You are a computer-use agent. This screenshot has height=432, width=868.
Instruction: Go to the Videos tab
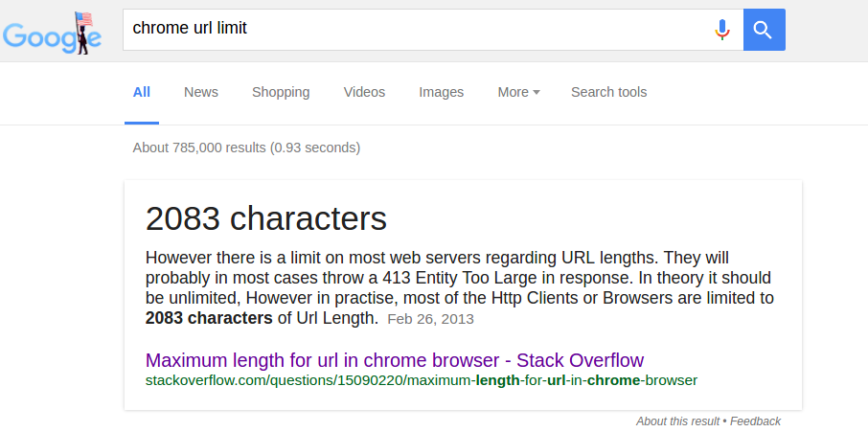[364, 92]
